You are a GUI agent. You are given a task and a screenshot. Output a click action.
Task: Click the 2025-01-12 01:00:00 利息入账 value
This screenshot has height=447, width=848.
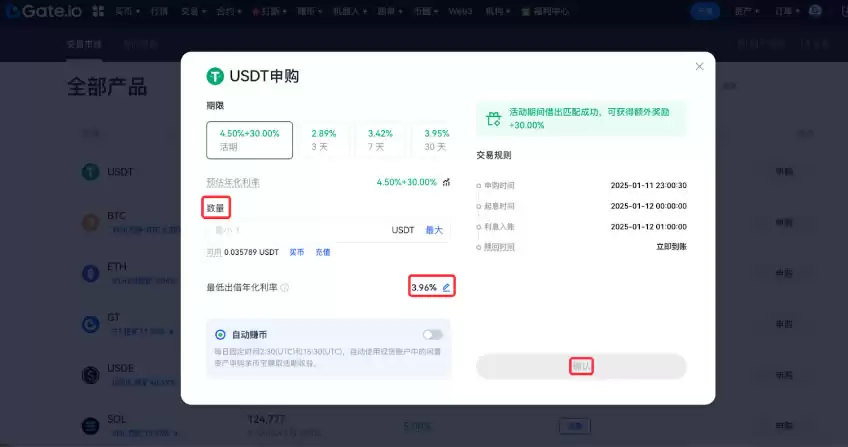648,226
